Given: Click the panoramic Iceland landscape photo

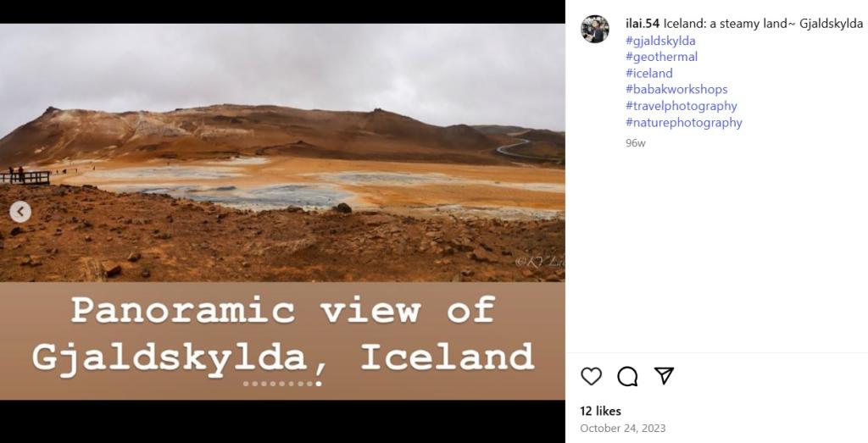Looking at the screenshot, I should pos(282,152).
